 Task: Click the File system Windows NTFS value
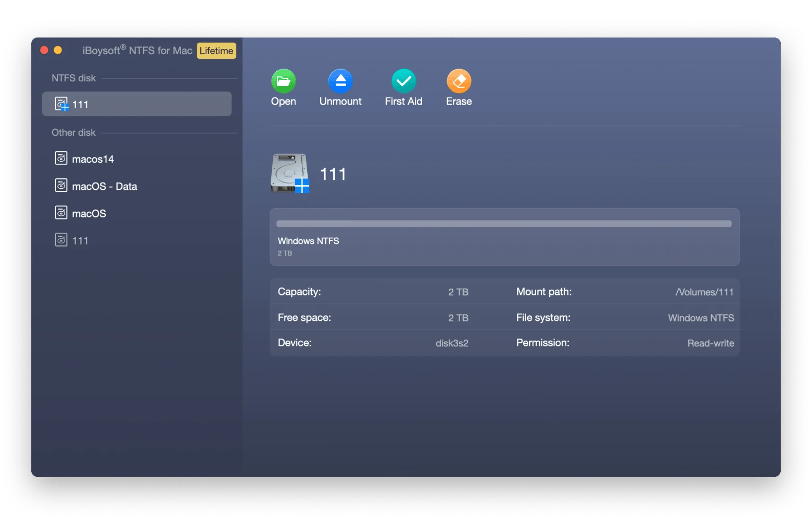click(x=701, y=318)
